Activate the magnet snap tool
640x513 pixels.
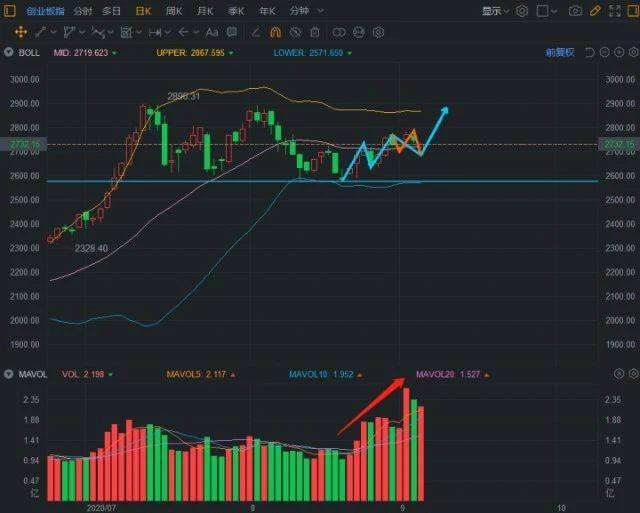coord(276,32)
